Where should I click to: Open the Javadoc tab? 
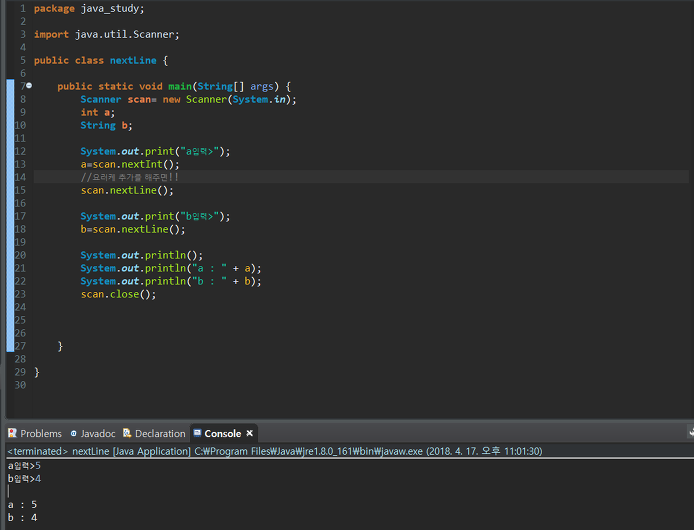tap(93, 433)
